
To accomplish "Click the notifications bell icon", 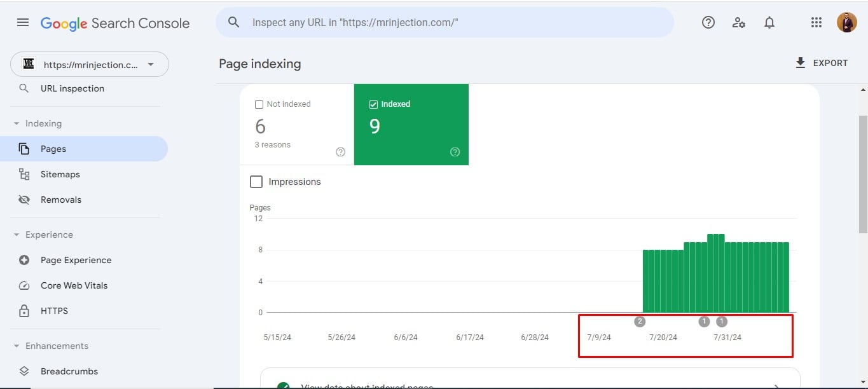I will pyautogui.click(x=769, y=23).
